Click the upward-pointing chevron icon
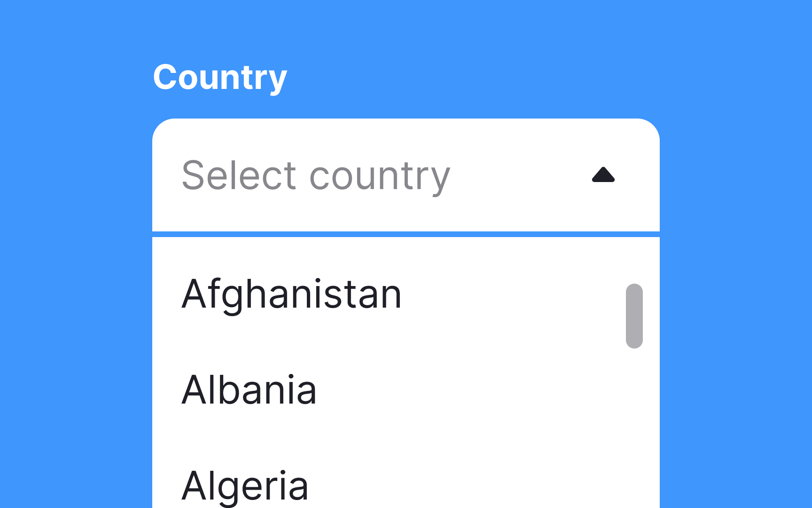Viewport: 812px width, 508px height. pos(604,175)
